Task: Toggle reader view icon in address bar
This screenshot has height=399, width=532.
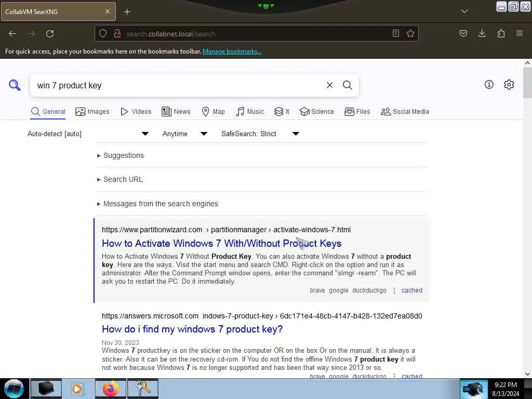Action: [395, 33]
